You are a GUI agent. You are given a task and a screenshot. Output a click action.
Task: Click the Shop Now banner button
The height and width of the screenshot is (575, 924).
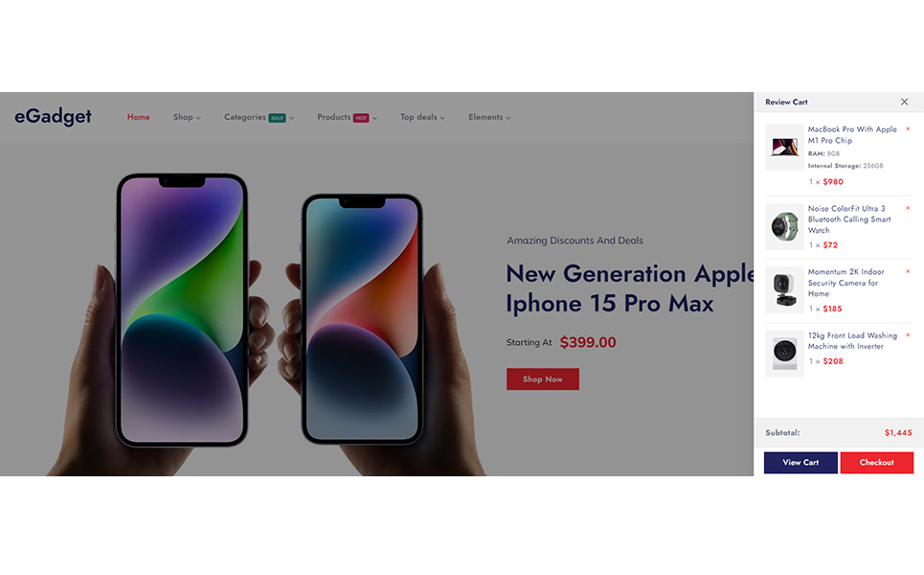[x=543, y=379]
